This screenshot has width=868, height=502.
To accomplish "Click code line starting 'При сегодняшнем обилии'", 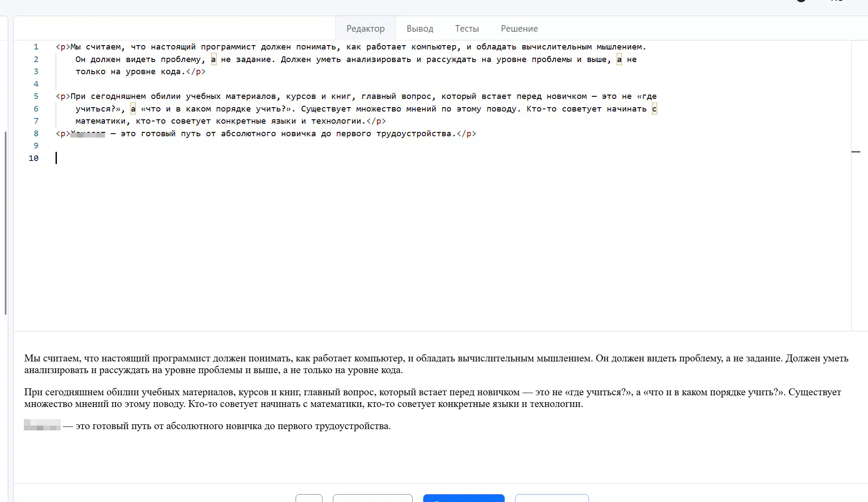I will click(356, 96).
